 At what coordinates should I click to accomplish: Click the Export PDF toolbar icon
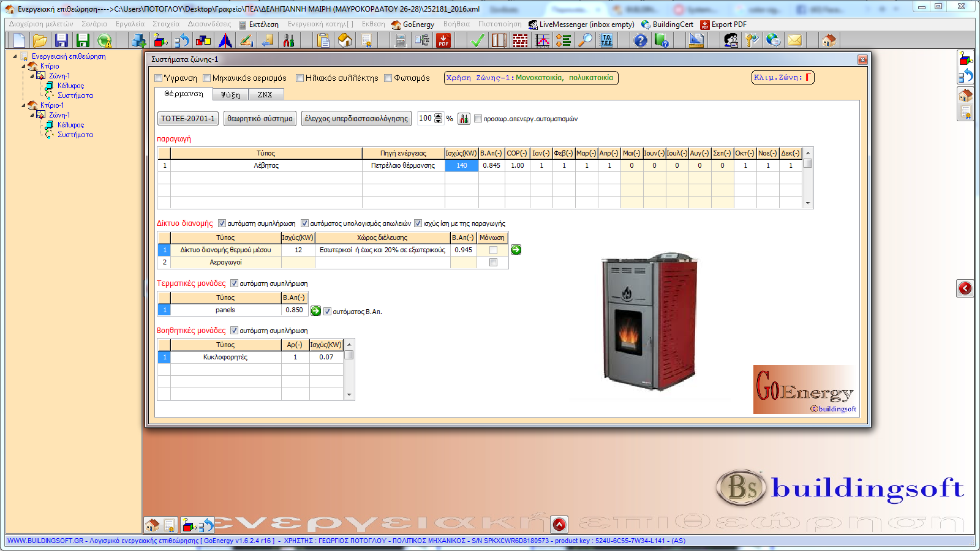pos(443,40)
